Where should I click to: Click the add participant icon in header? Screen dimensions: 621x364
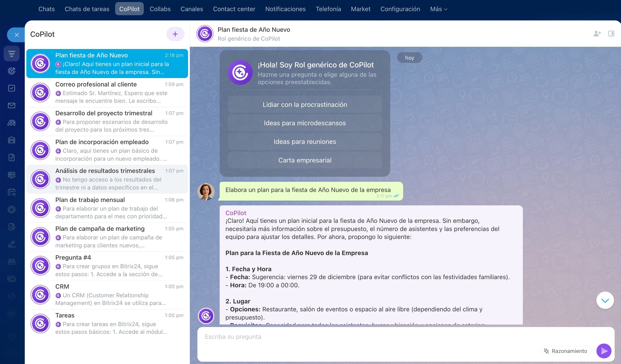click(597, 34)
